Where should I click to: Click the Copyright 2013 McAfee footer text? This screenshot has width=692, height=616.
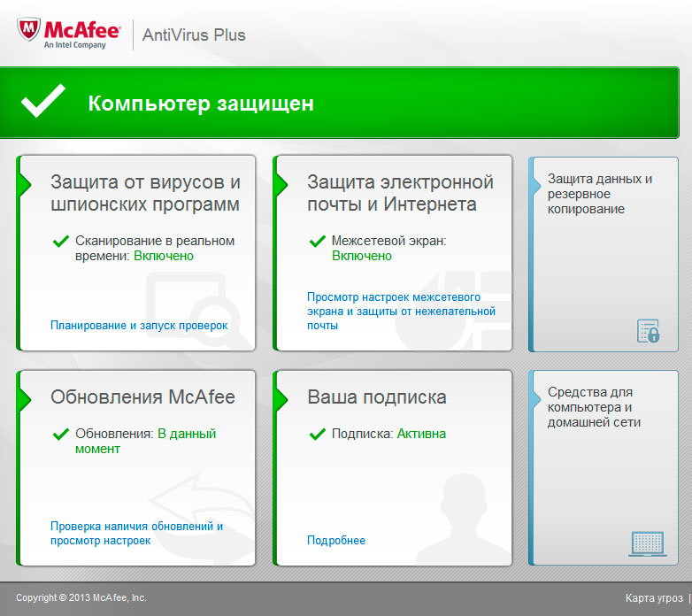pos(81,597)
